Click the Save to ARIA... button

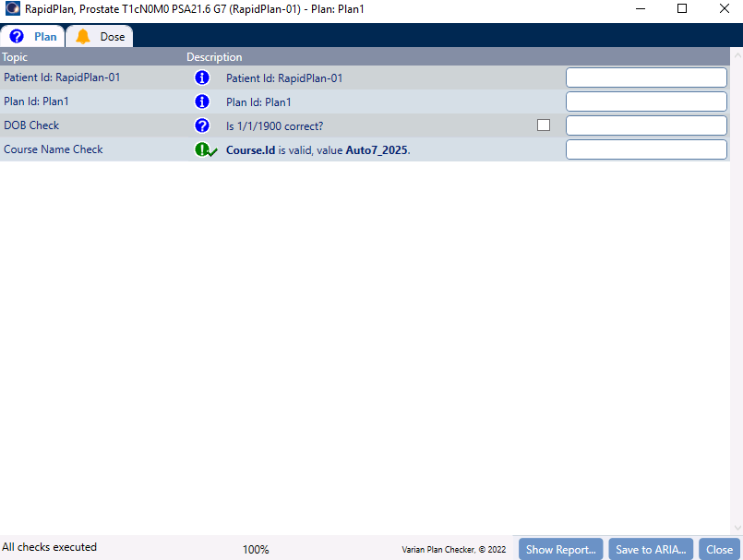(x=651, y=549)
